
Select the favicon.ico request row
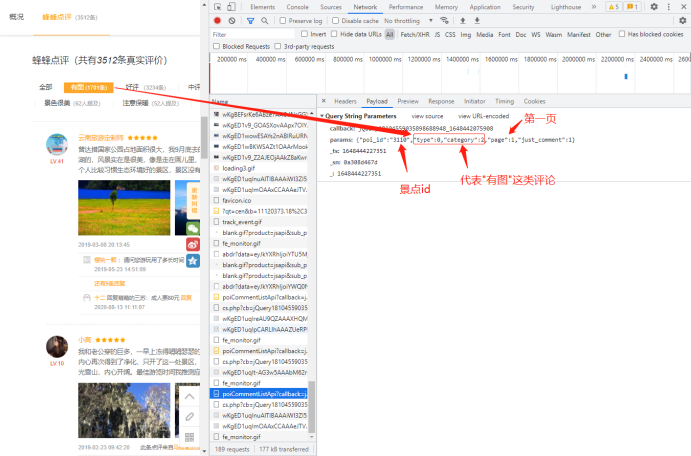pos(260,200)
